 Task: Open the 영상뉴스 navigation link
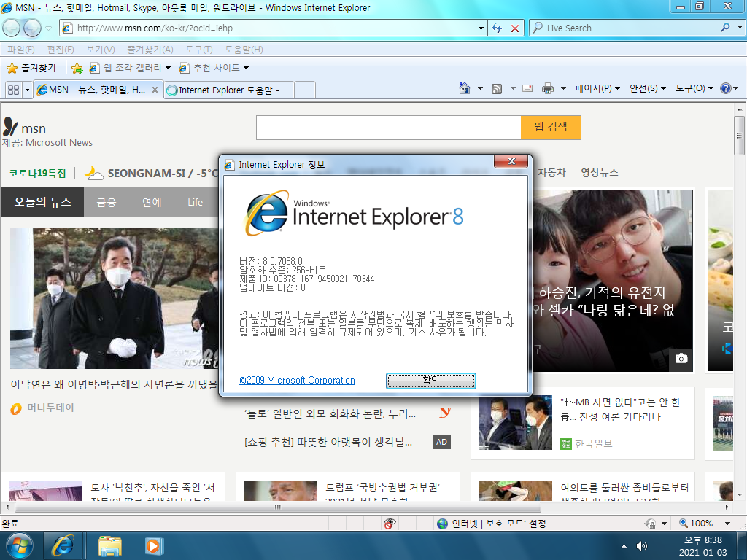coord(600,172)
